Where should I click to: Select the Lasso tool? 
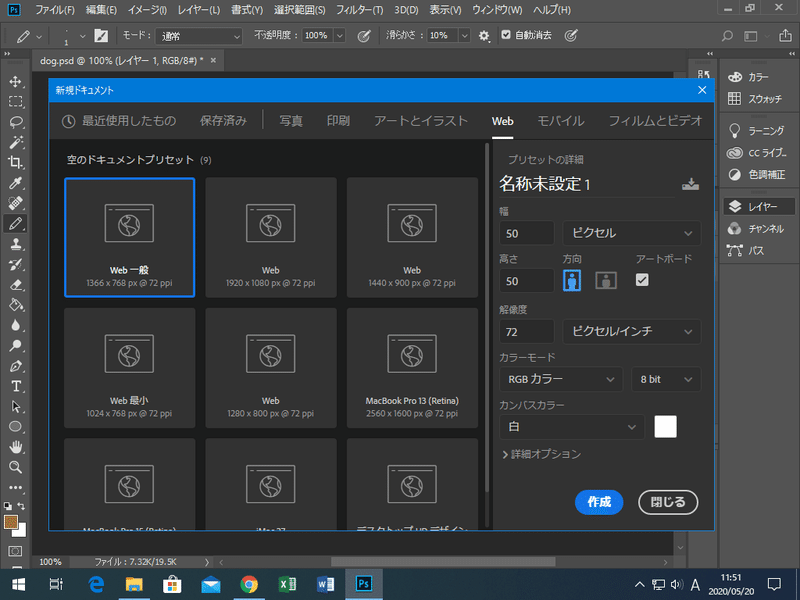tap(15, 122)
